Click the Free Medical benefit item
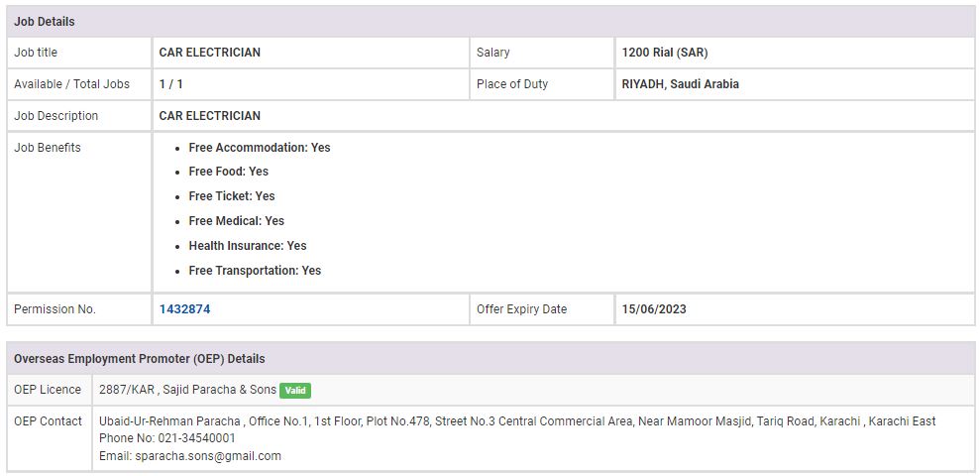This screenshot has height=476, width=980. point(237,221)
